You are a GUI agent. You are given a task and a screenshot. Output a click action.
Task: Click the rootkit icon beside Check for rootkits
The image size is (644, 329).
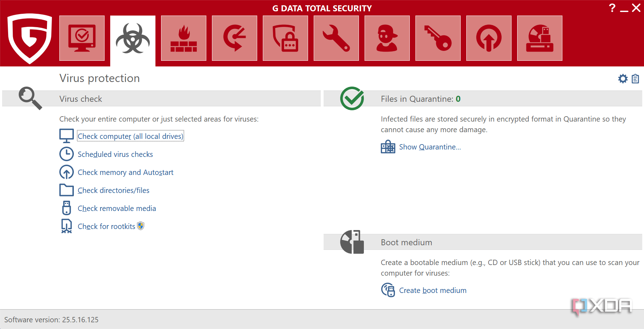[66, 226]
